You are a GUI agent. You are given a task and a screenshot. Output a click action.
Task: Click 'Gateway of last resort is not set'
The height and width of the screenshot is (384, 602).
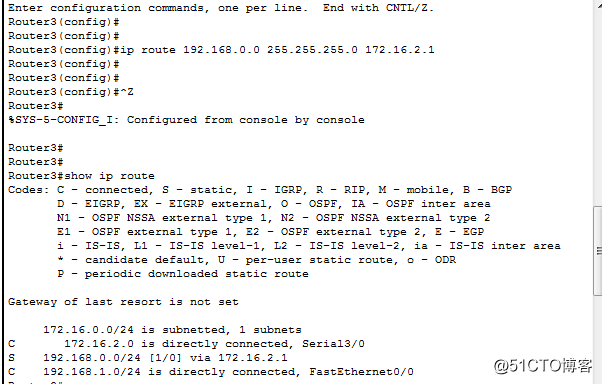(123, 302)
